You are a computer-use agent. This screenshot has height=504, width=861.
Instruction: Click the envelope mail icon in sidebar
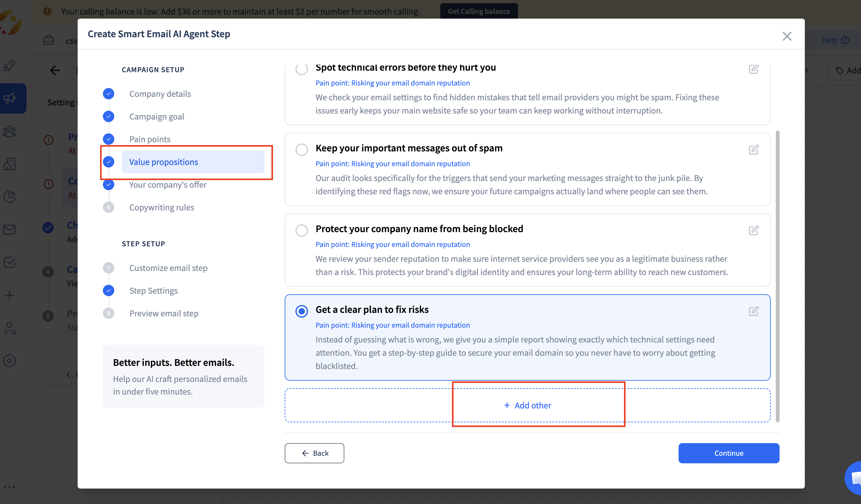tap(10, 230)
